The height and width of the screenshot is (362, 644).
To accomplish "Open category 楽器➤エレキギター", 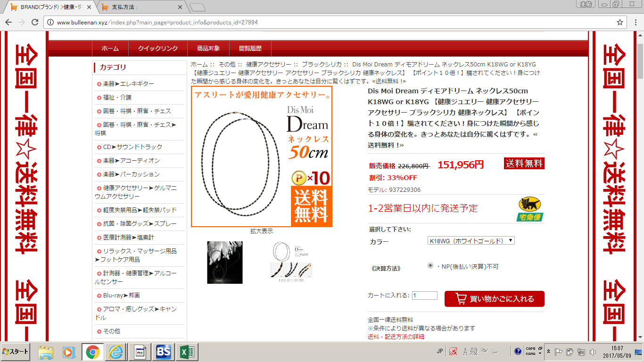I will point(128,84).
